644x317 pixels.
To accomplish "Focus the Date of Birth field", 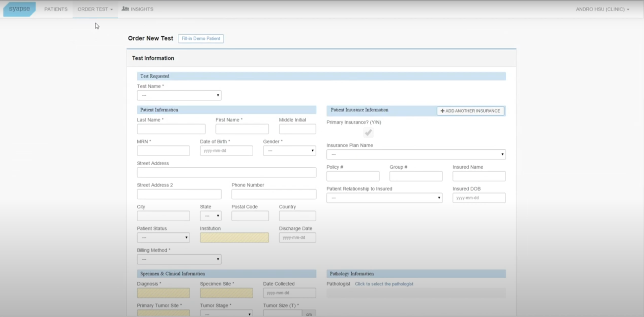I will [226, 151].
